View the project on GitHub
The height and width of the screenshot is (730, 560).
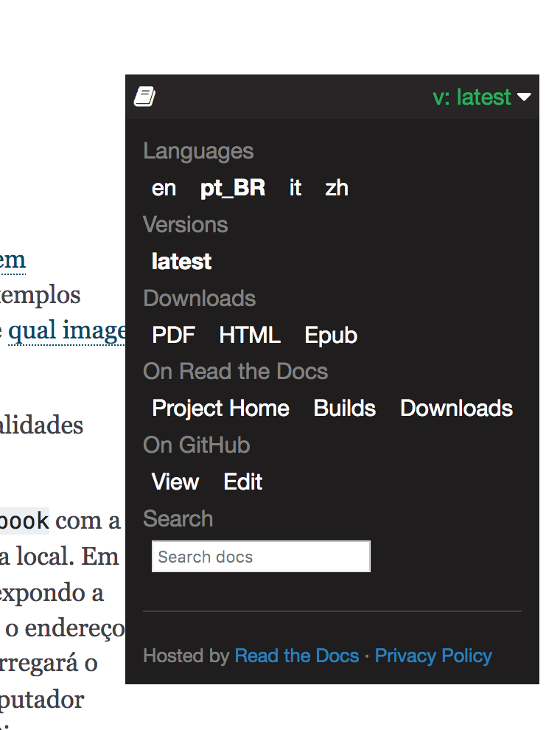click(x=175, y=482)
